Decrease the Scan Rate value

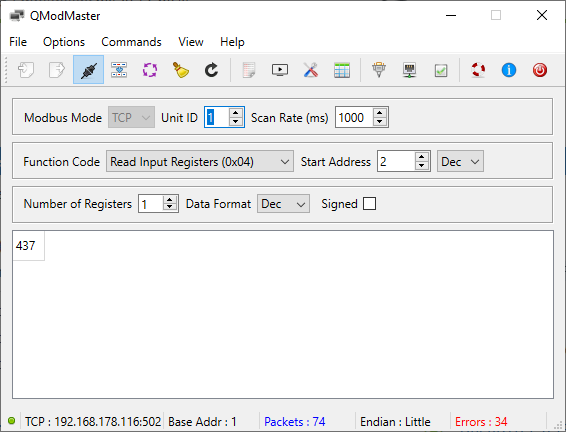(380, 122)
